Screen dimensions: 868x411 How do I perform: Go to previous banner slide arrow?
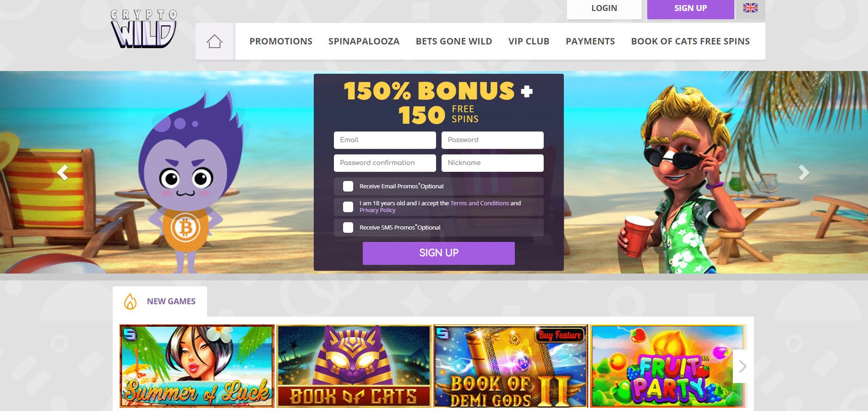click(62, 173)
